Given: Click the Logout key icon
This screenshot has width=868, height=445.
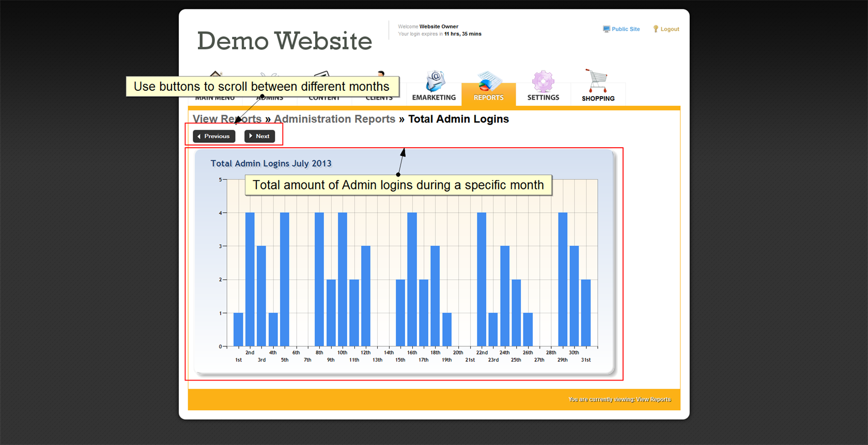Looking at the screenshot, I should (x=656, y=29).
